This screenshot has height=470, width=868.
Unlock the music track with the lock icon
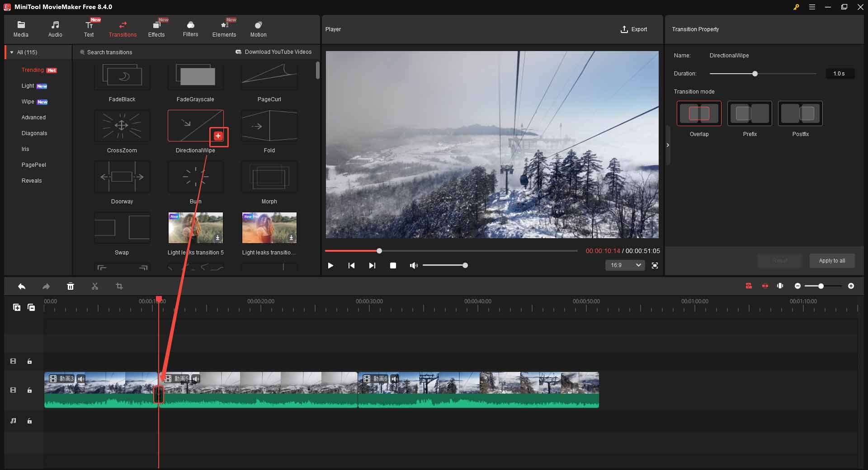point(29,421)
